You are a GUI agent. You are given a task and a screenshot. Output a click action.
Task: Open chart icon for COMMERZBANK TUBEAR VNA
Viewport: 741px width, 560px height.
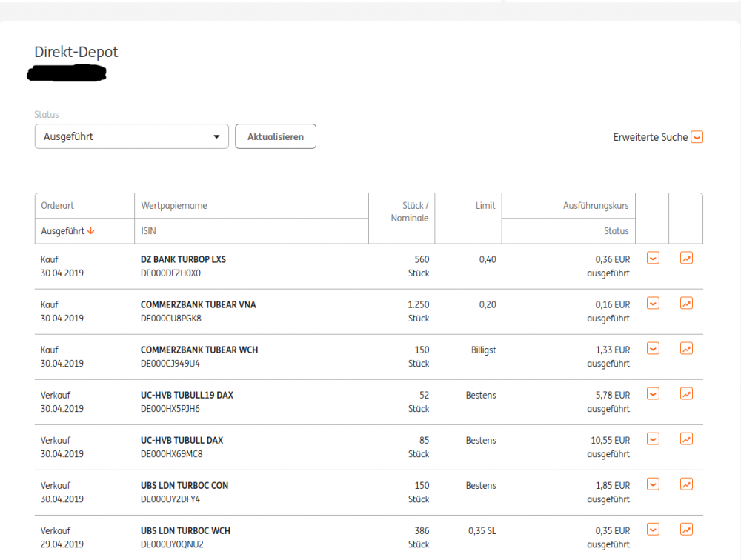[x=686, y=304]
